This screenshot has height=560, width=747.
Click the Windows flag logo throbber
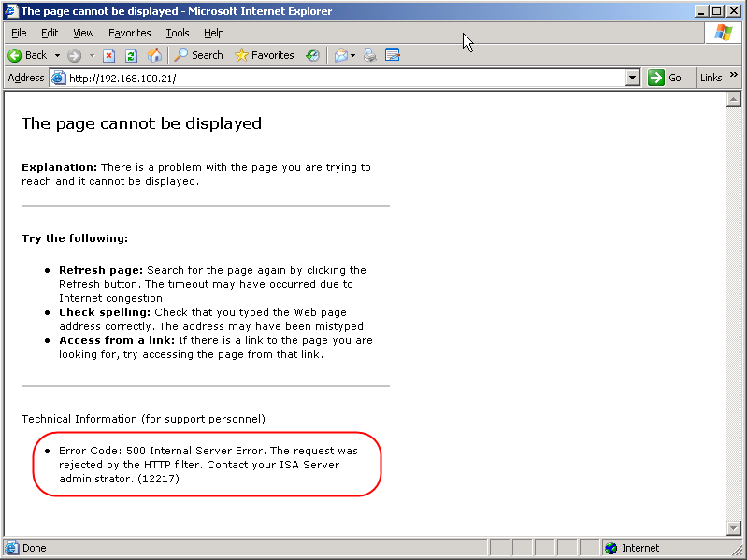pyautogui.click(x=724, y=33)
